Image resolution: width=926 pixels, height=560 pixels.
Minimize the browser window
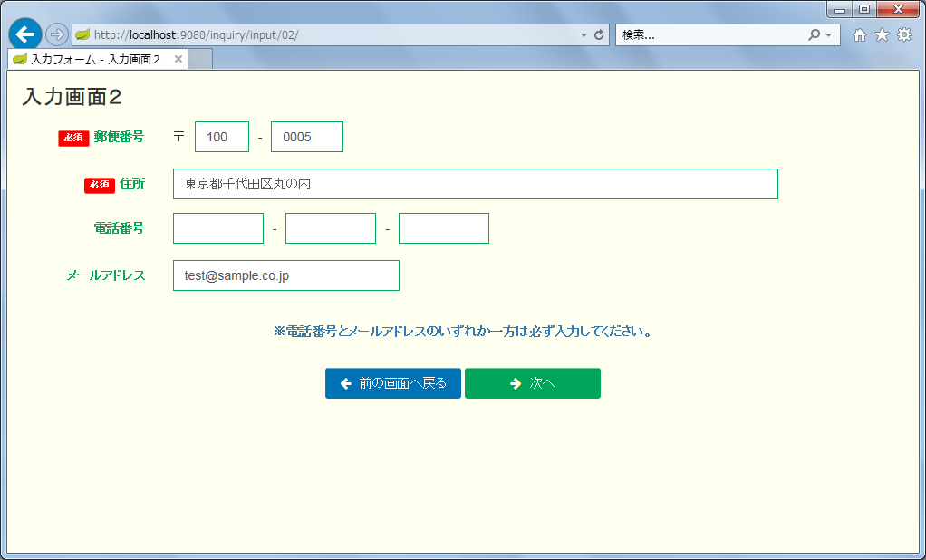coord(839,9)
